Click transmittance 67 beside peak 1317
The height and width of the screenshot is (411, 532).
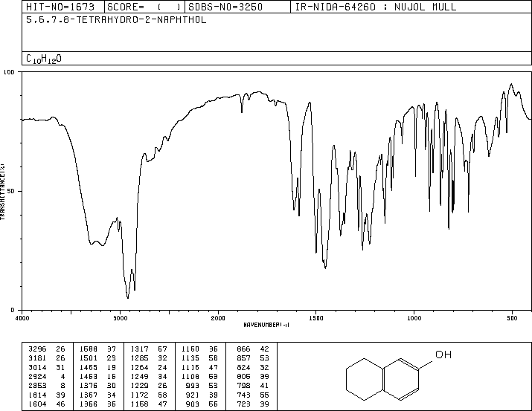(162, 349)
